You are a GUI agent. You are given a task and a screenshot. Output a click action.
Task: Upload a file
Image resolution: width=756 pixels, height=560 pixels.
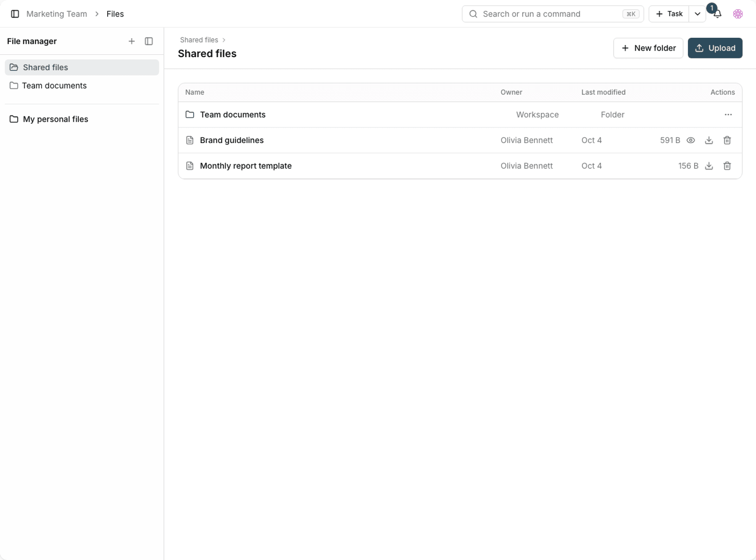pyautogui.click(x=715, y=48)
